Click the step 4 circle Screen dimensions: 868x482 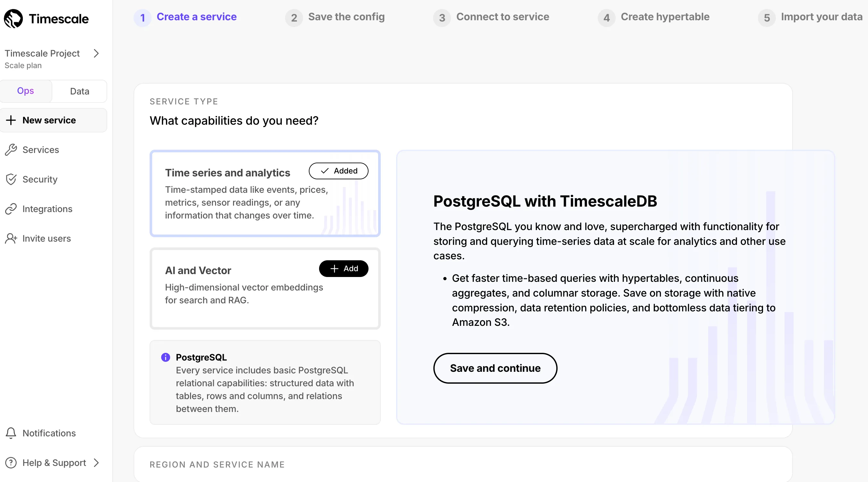pos(606,18)
